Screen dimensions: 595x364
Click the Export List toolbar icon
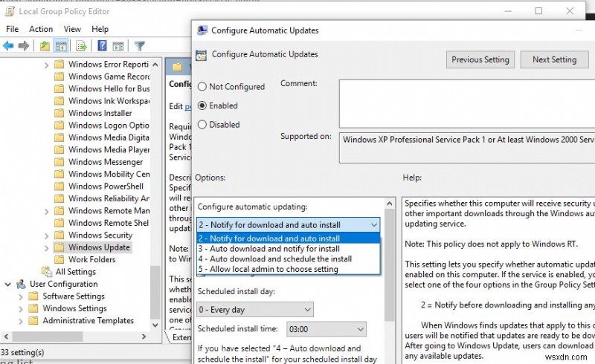tap(81, 46)
